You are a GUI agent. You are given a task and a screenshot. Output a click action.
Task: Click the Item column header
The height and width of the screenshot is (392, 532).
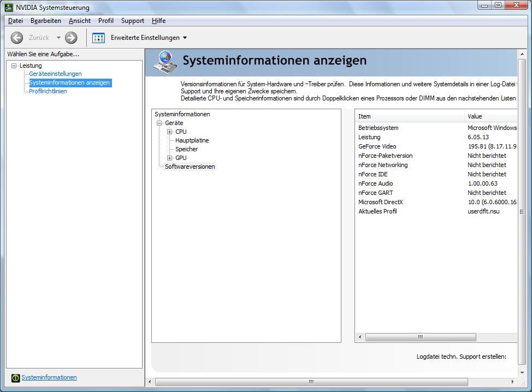(410, 116)
